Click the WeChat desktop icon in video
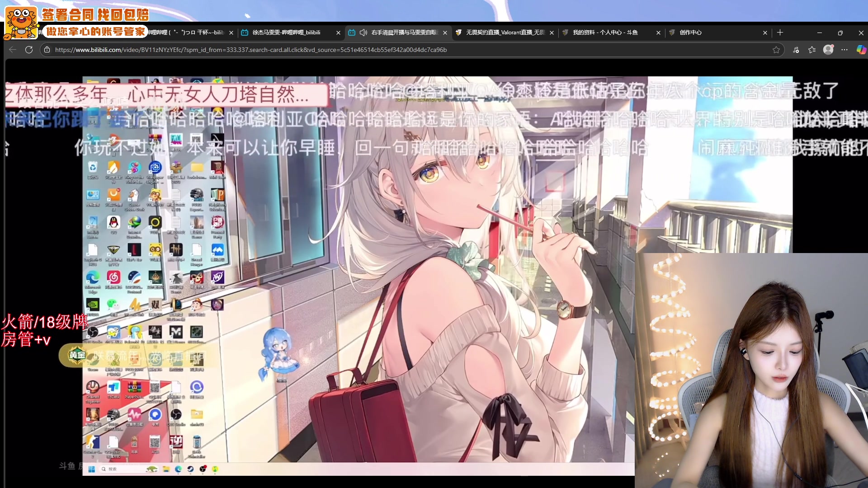This screenshot has width=868, height=488. click(113, 307)
